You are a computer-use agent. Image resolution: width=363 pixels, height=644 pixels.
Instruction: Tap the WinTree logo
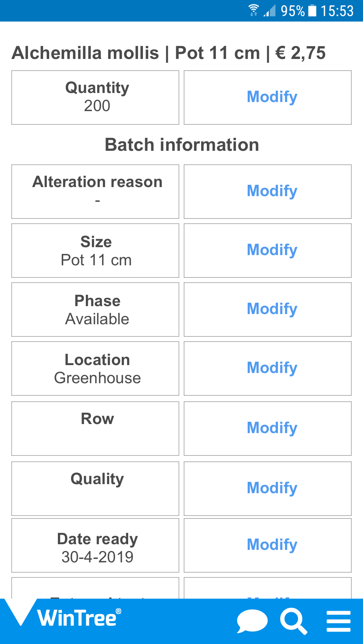(78, 618)
